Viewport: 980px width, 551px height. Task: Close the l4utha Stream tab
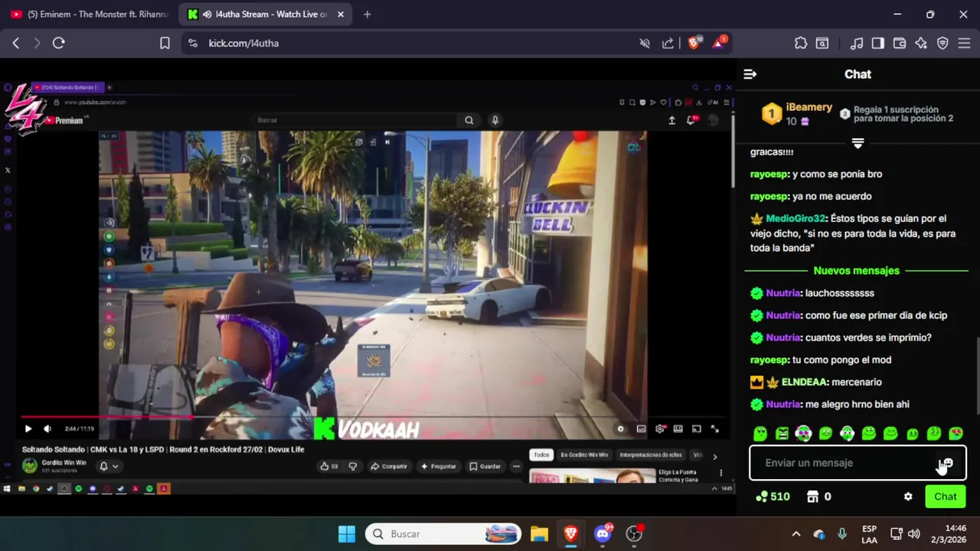(x=341, y=14)
